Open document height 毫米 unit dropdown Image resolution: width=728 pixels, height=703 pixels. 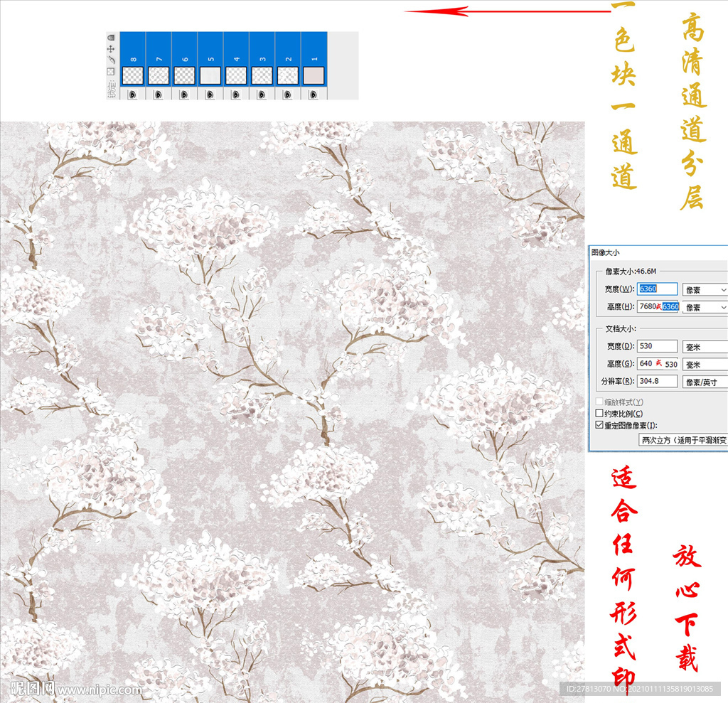705,365
